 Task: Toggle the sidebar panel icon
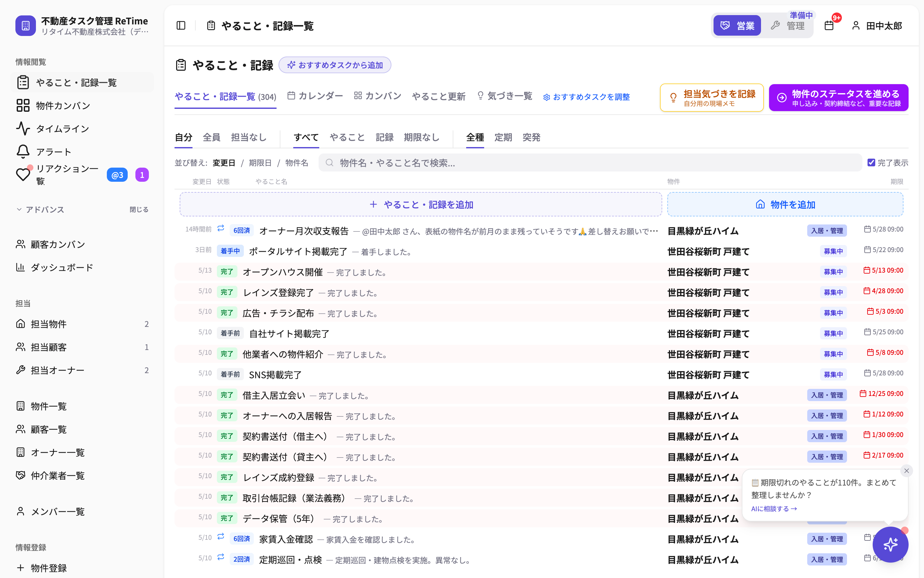tap(181, 26)
